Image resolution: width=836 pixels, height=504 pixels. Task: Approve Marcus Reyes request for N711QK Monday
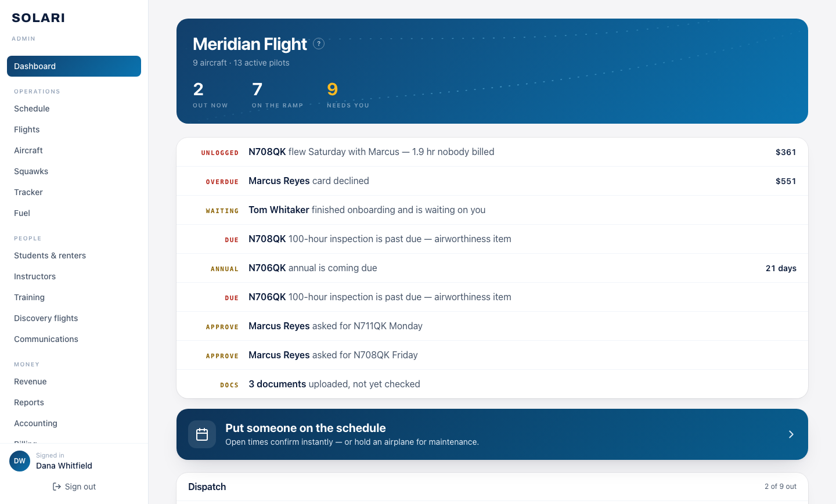click(492, 326)
